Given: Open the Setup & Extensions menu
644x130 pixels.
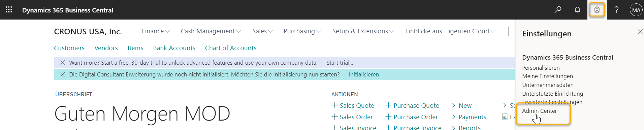Looking at the screenshot, I should tap(363, 31).
